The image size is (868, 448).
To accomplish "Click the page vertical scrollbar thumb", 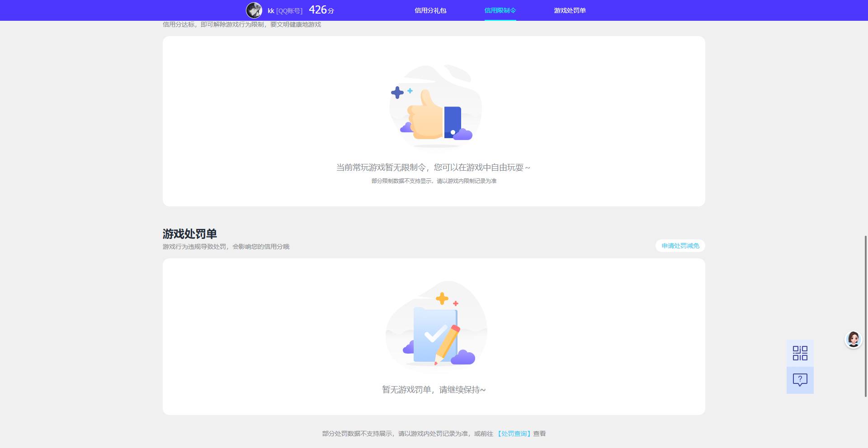I will tap(866, 316).
